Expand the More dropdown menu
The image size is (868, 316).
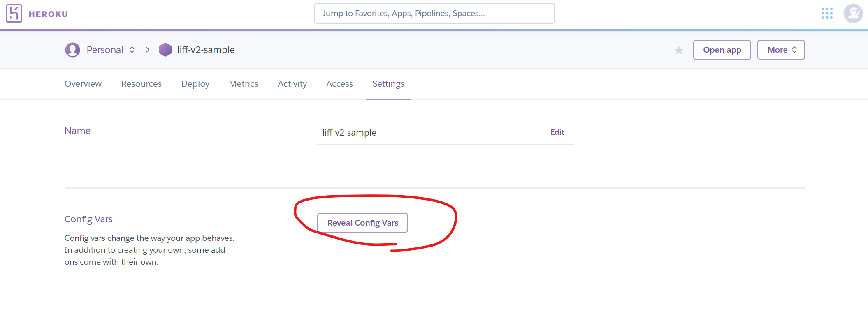pyautogui.click(x=781, y=50)
